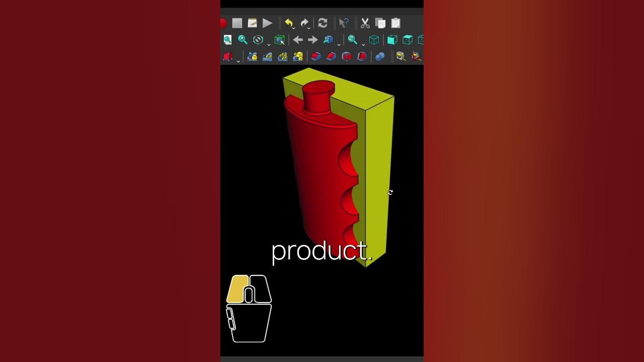The image size is (644, 362).
Task: Click green box selection cube icon
Action: [279, 40]
